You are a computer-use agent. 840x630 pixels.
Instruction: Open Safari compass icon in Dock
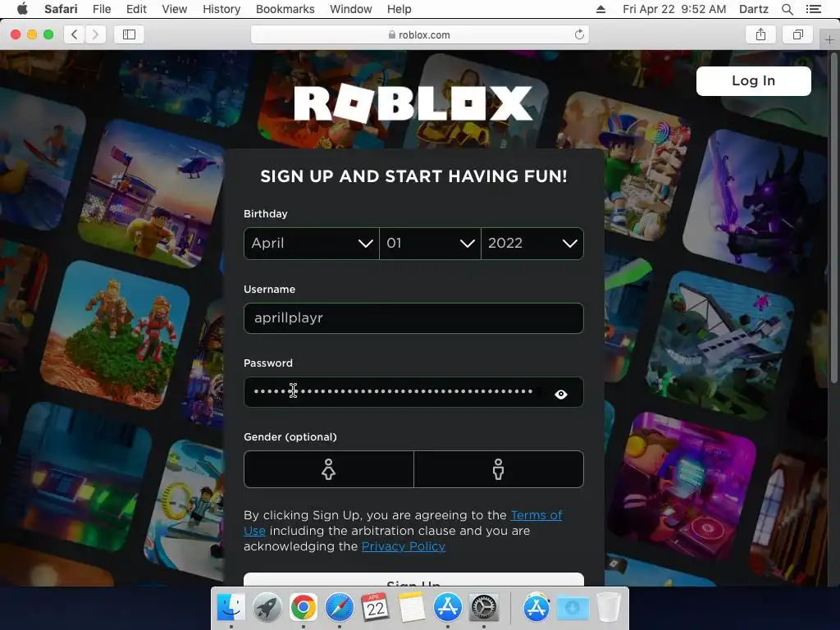point(339,607)
